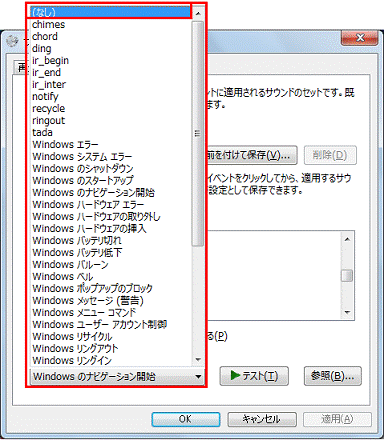Choose Windows のスタートアップ entry
This screenshot has height=442, width=384.
(x=111, y=180)
